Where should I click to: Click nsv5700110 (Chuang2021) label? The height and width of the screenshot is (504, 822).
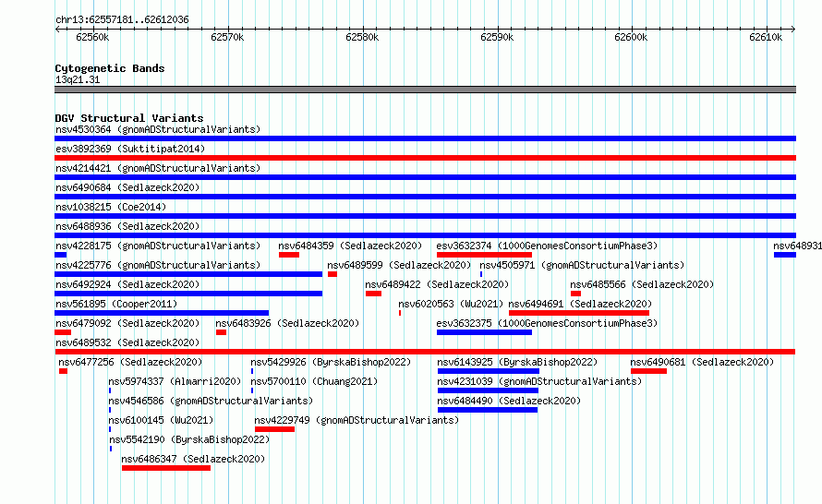click(314, 381)
